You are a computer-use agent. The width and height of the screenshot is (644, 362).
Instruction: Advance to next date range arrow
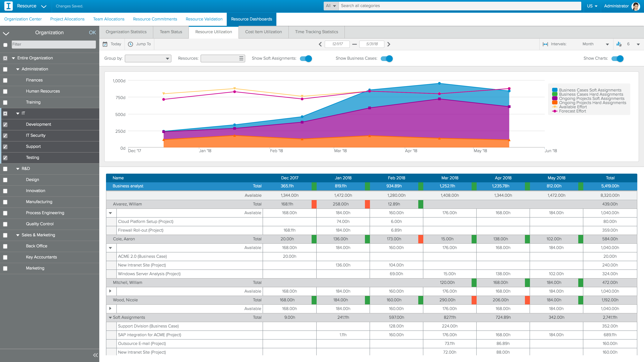point(389,44)
